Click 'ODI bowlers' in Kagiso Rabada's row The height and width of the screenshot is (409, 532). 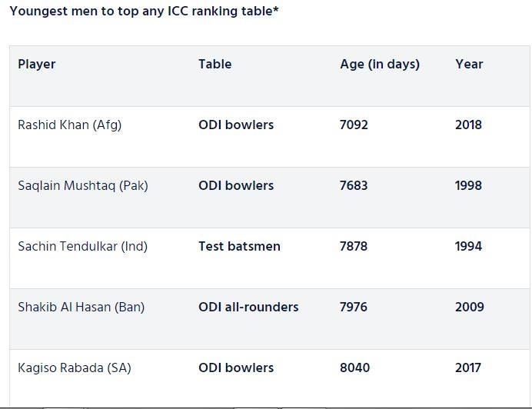point(236,367)
